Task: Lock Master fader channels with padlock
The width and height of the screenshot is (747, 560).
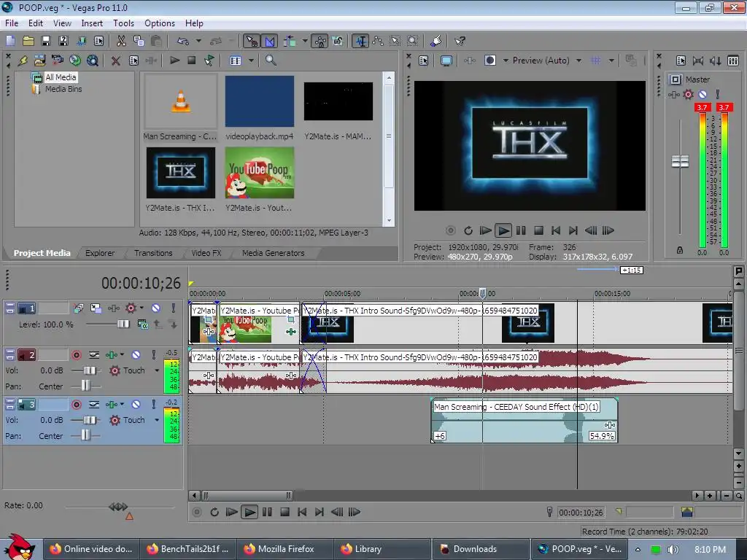Action: (680, 250)
